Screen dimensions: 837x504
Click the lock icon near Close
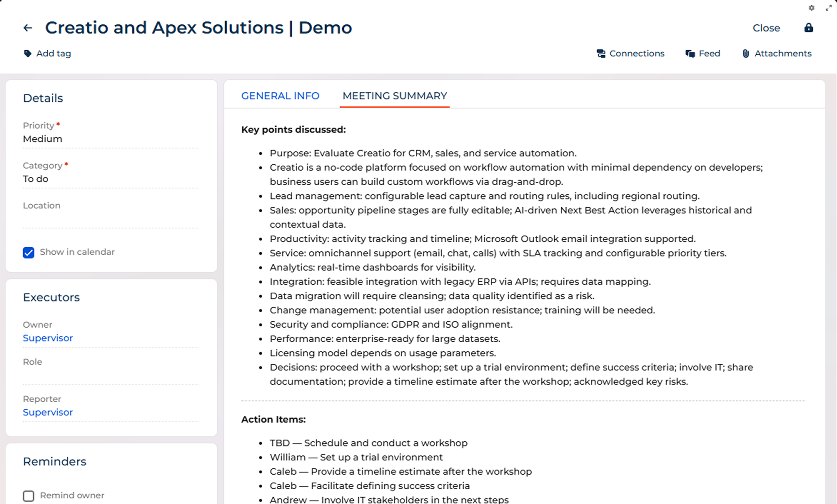[x=808, y=28]
